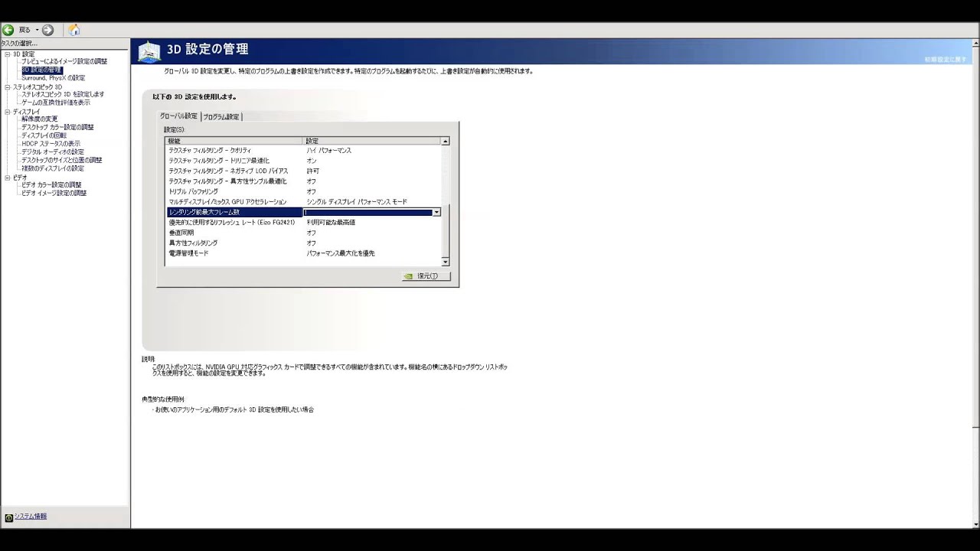This screenshot has width=980, height=551.
Task: Open the システム情報 link
Action: (31, 517)
